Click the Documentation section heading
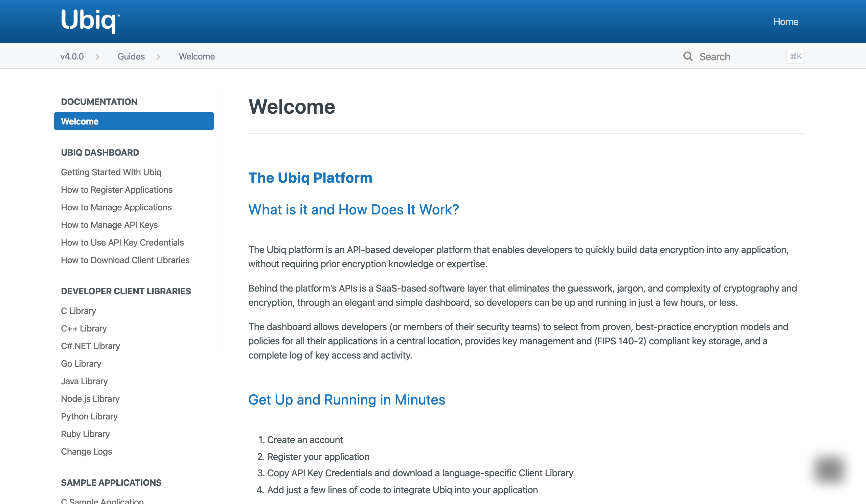Image resolution: width=866 pixels, height=504 pixels. [x=99, y=102]
